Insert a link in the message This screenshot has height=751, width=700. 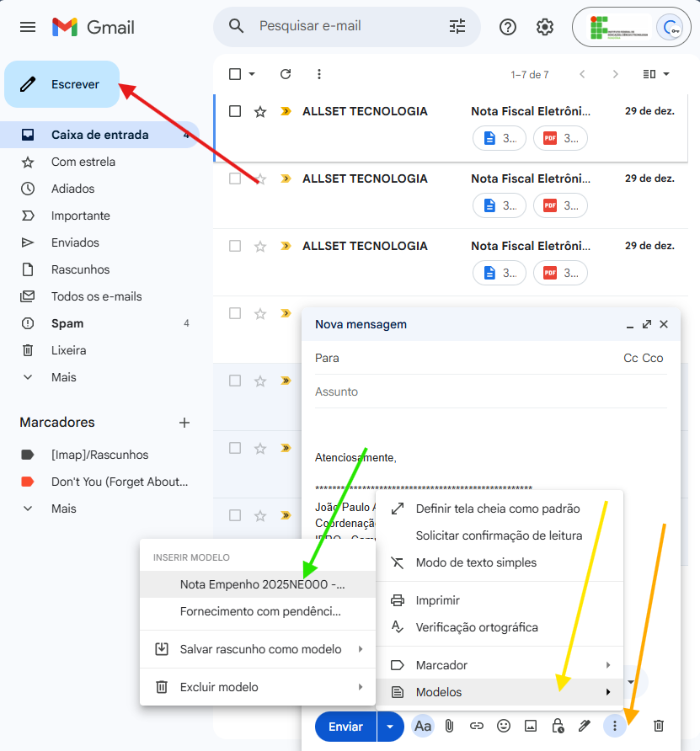tap(477, 726)
